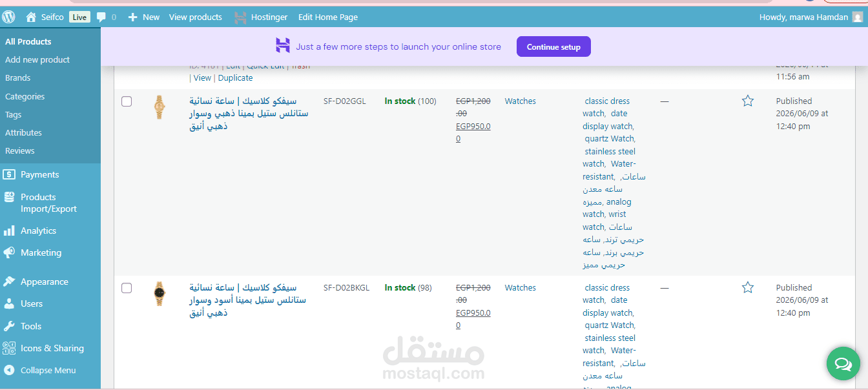Viewport: 868px width, 390px height.
Task: Open the green chat support bubble
Action: 843,364
